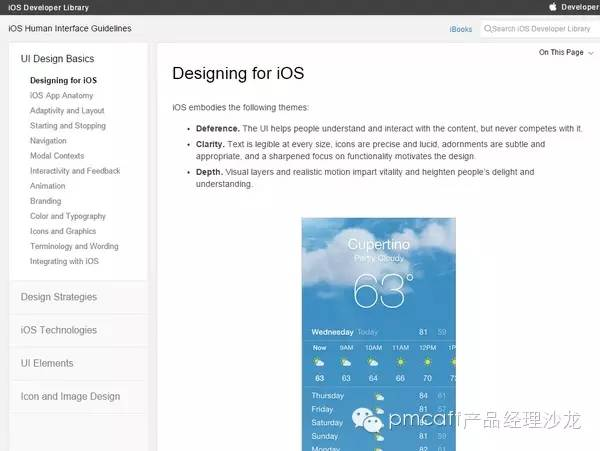Open Navigation sidebar item
This screenshot has width=600, height=451.
click(x=48, y=141)
